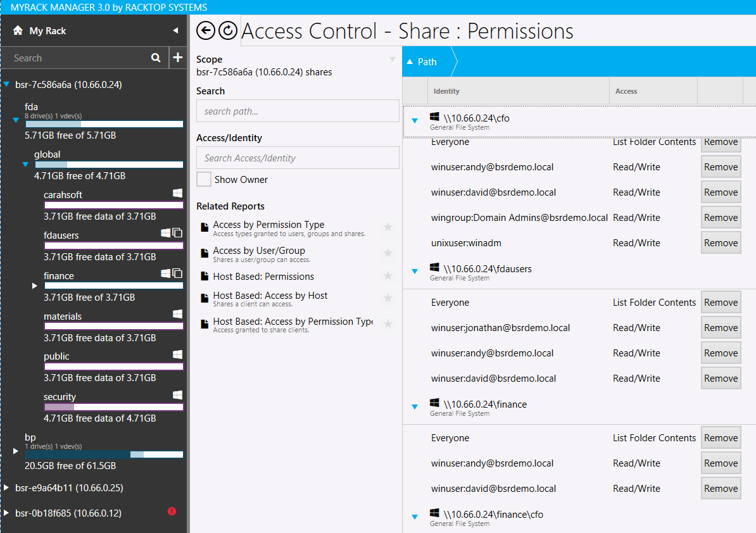Screen dimensions: 756x533
Task: Click the Search Access/Identity input field
Action: (298, 158)
